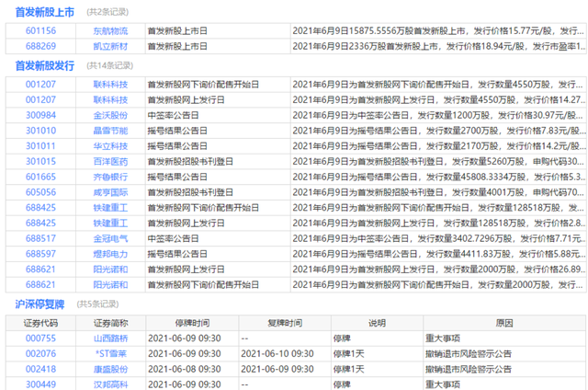Open code 001207 in the 网下询价配售开始日 row

pos(40,85)
